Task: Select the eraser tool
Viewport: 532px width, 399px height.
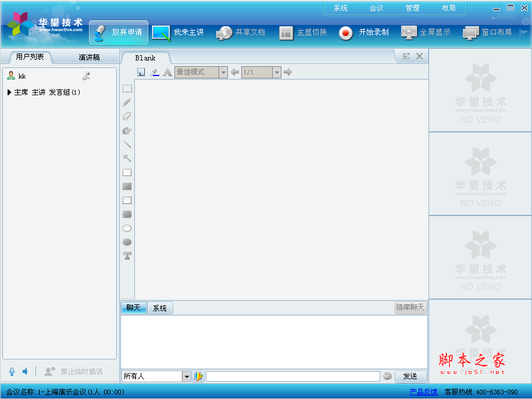Action: click(x=127, y=116)
